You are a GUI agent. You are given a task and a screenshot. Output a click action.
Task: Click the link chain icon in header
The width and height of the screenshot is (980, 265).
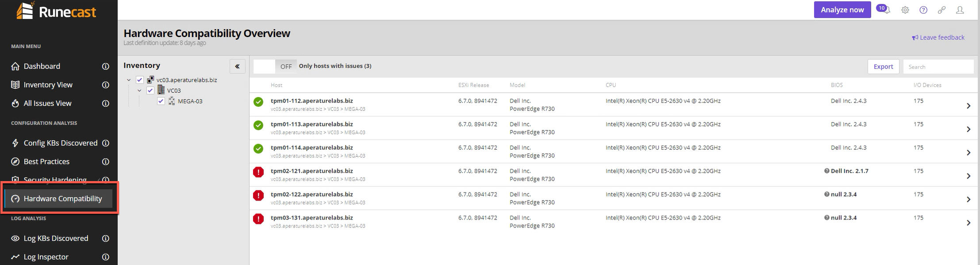pyautogui.click(x=942, y=10)
